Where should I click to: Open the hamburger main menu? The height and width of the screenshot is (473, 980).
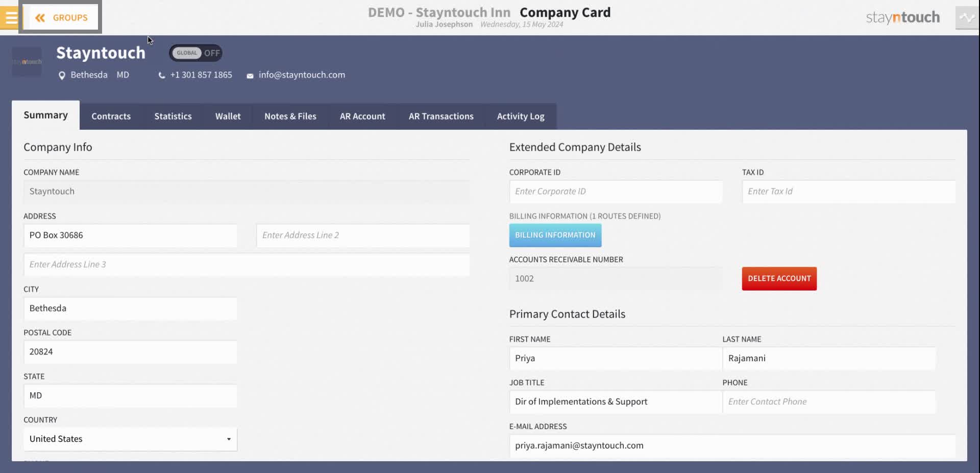coord(10,18)
